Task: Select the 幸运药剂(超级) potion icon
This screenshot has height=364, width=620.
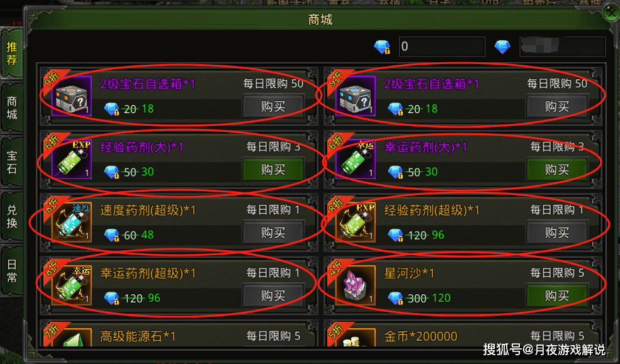Action: 72,285
